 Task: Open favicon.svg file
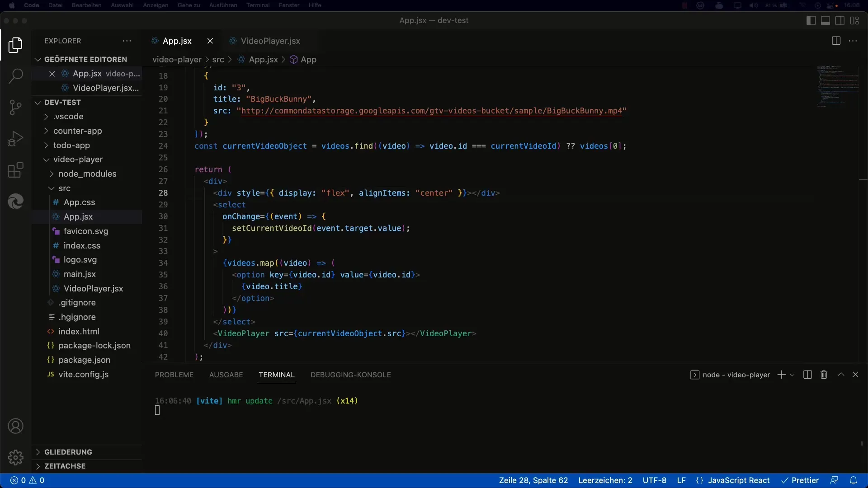(x=87, y=231)
